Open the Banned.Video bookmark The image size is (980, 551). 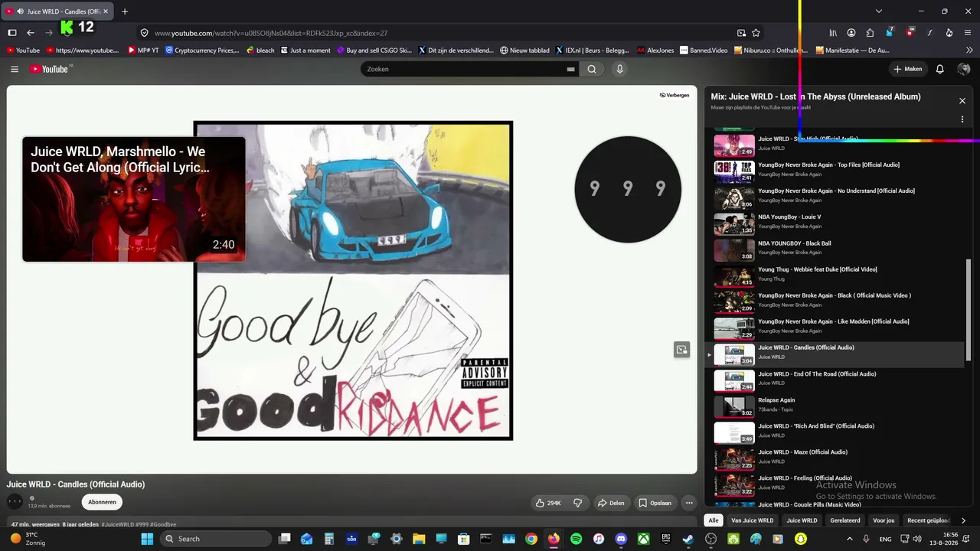[704, 51]
